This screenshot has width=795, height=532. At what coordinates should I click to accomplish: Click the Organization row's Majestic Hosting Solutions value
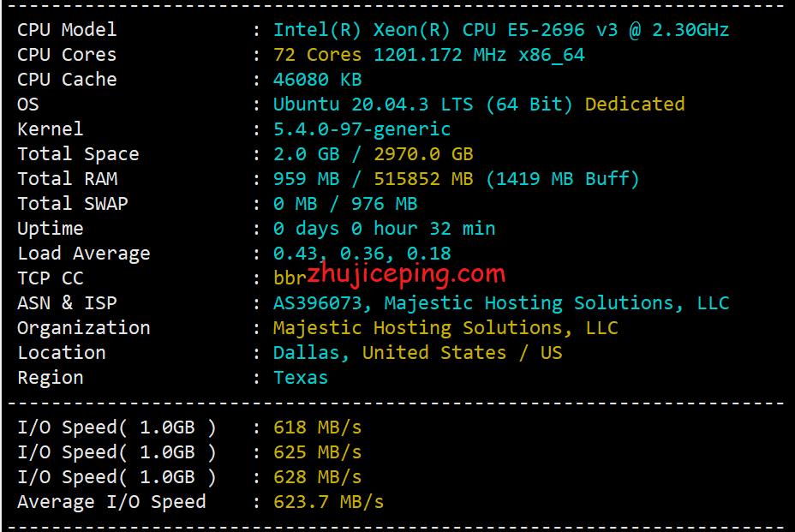pyautogui.click(x=445, y=328)
